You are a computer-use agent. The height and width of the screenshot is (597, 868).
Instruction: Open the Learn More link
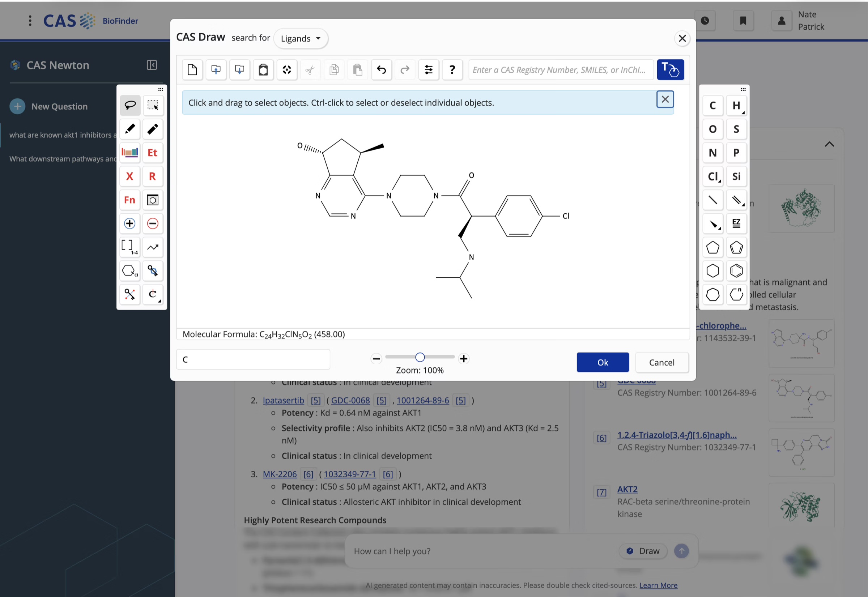pos(658,585)
